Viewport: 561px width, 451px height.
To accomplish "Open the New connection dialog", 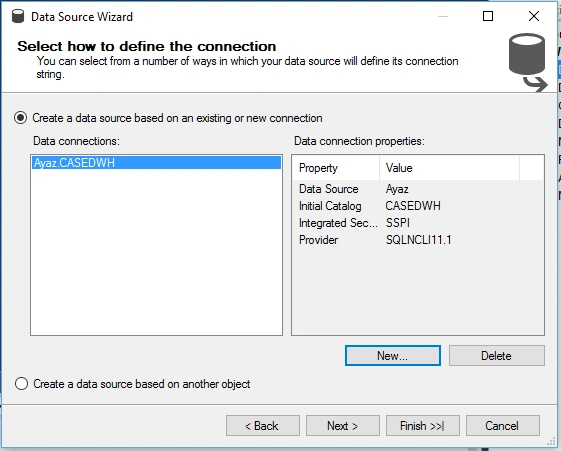I will click(x=392, y=356).
